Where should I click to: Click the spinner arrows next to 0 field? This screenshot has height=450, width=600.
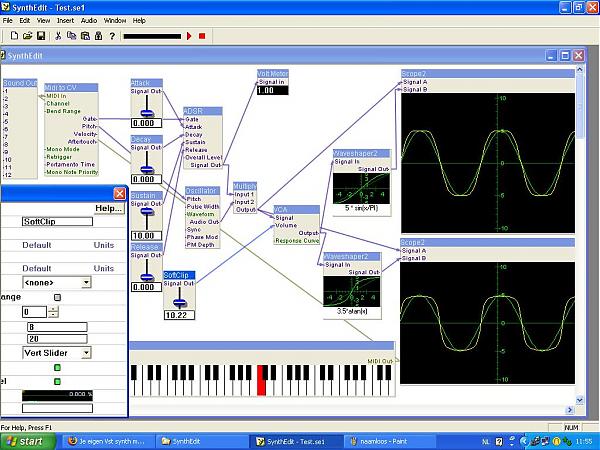point(53,312)
